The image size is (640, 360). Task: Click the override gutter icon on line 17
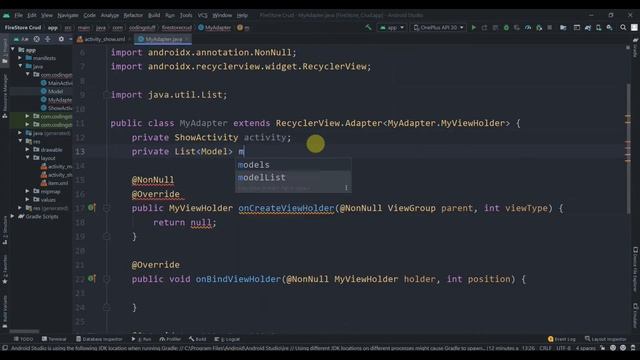pyautogui.click(x=91, y=208)
